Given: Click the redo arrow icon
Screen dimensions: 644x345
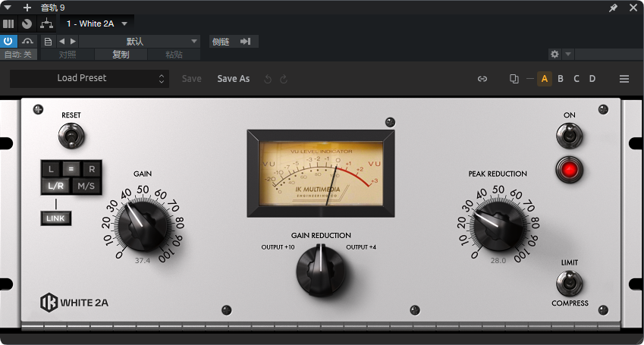Looking at the screenshot, I should 284,80.
